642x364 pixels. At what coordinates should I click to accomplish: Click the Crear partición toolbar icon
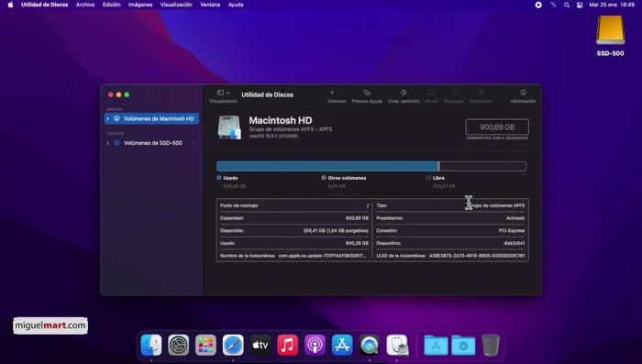(404, 93)
